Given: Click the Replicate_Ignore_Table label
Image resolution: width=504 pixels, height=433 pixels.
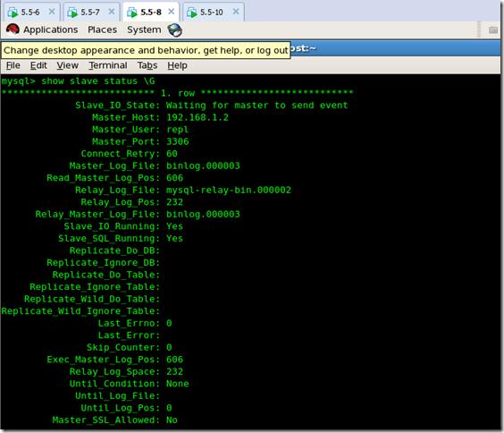Looking at the screenshot, I should point(95,286).
